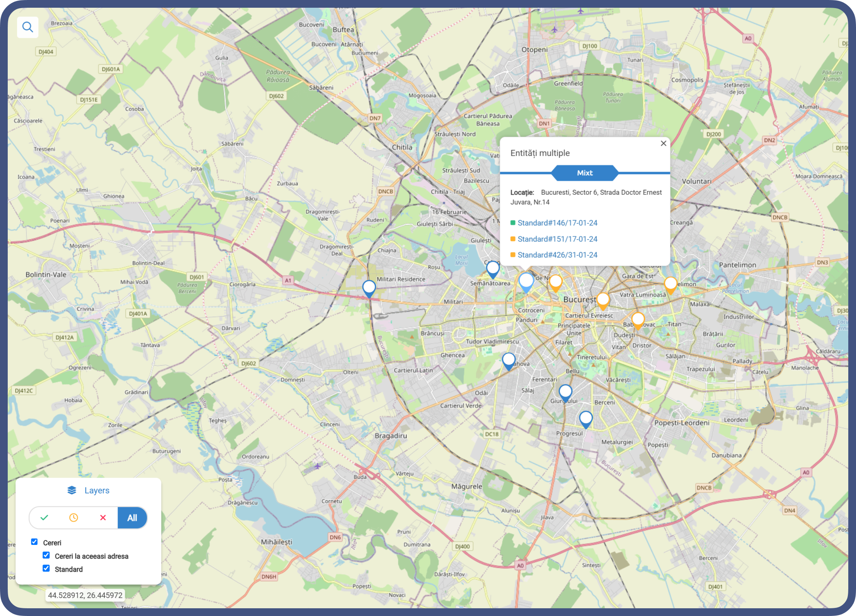The height and width of the screenshot is (616, 856).
Task: Click the Layers stack icon
Action: [x=72, y=490]
